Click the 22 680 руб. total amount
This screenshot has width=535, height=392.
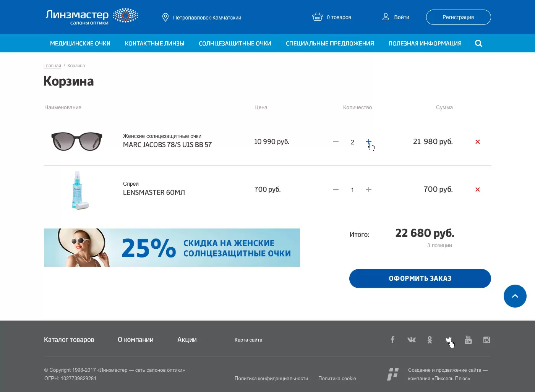[x=425, y=233]
